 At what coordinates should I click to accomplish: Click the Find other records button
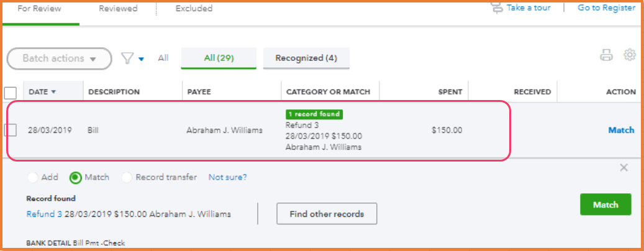(x=327, y=214)
